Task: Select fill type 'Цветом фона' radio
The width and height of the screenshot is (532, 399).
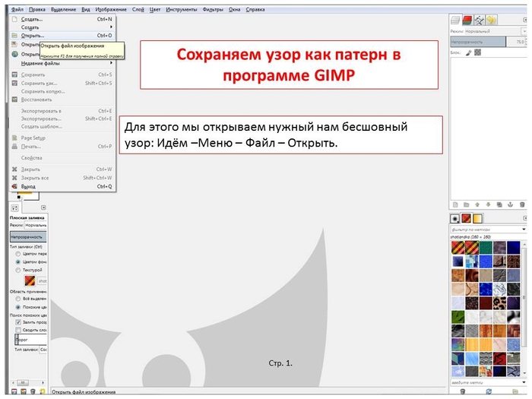Action: click(18, 262)
